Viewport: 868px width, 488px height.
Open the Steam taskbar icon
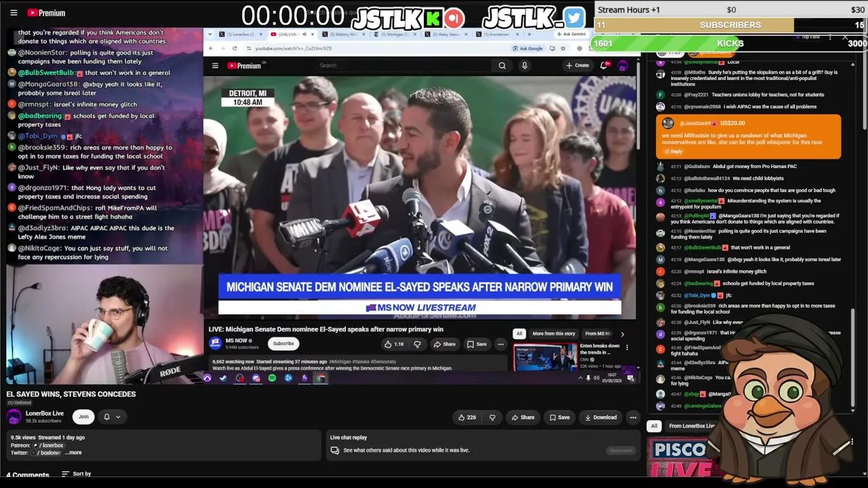[x=223, y=378]
